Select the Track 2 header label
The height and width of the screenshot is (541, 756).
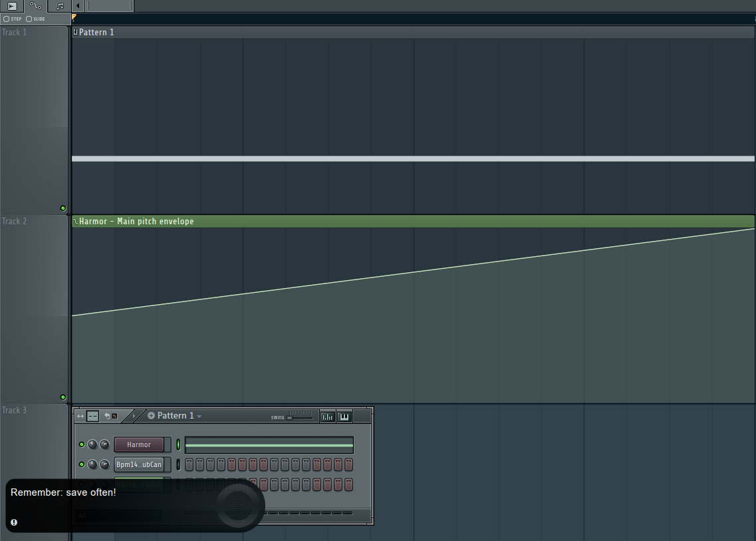point(15,221)
